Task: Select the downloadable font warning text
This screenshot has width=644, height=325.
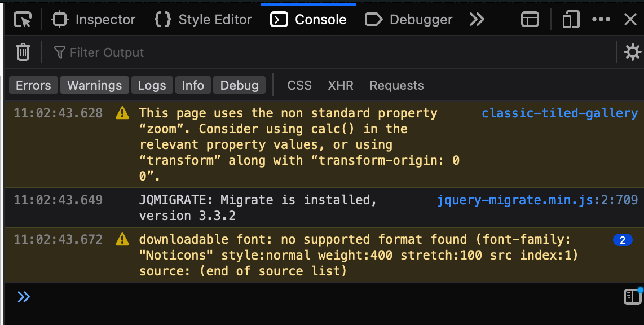Action: [x=358, y=254]
